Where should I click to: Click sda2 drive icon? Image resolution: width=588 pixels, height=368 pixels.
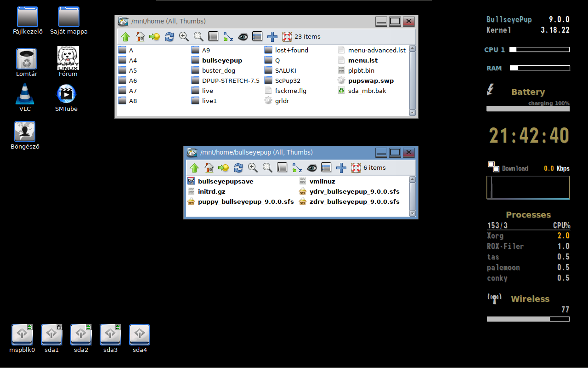pyautogui.click(x=81, y=334)
